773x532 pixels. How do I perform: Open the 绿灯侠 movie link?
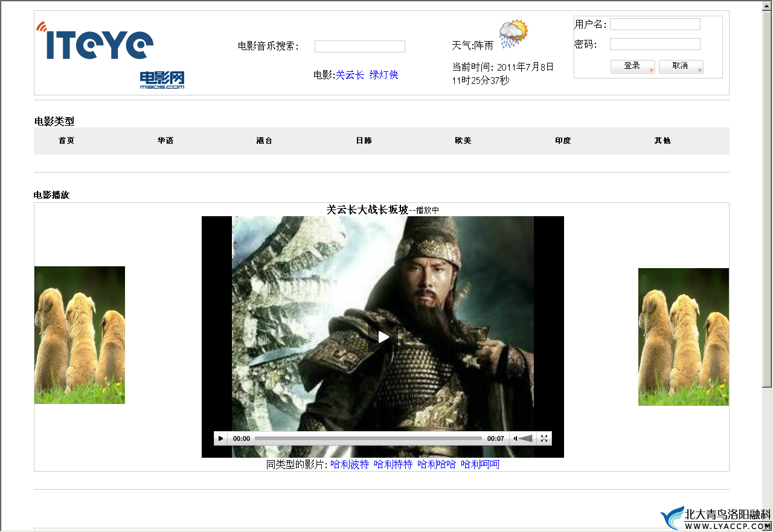pyautogui.click(x=384, y=75)
